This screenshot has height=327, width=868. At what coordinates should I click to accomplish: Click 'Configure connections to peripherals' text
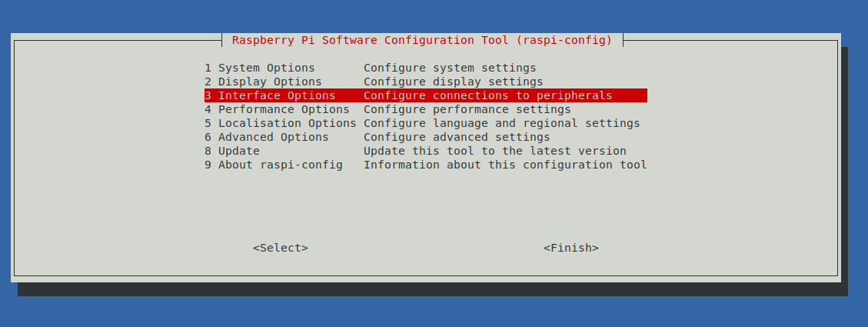click(487, 95)
